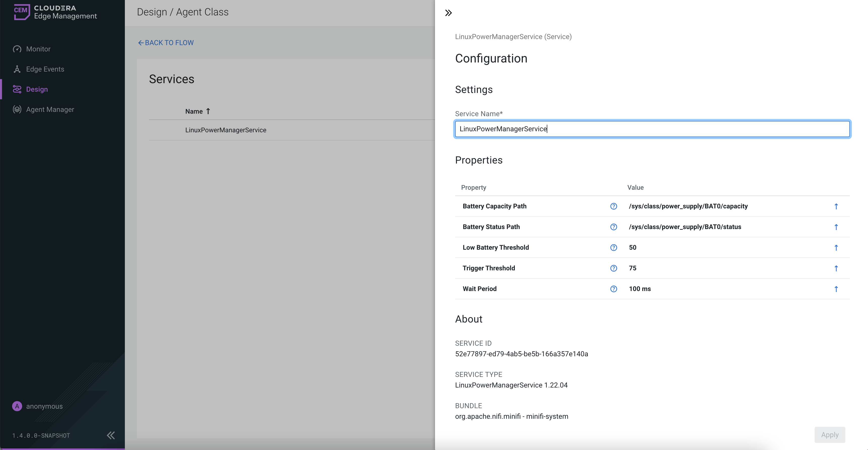Image resolution: width=868 pixels, height=450 pixels.
Task: Show help for Low Battery Threshold
Action: (613, 247)
